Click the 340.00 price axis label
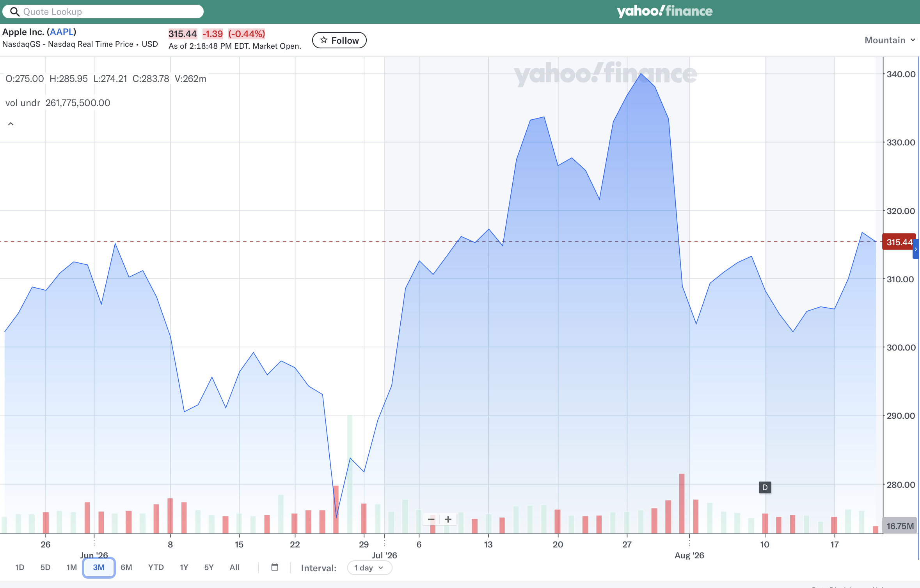 (x=901, y=74)
